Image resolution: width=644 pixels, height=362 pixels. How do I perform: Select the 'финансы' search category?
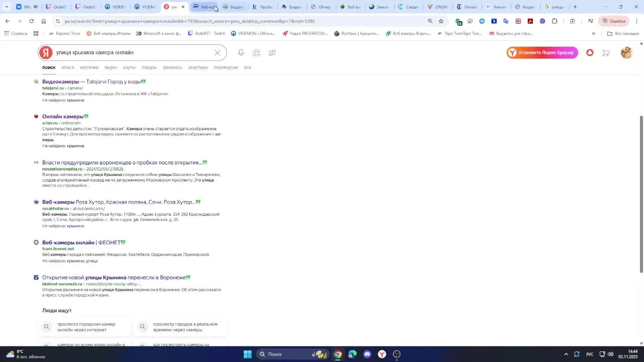tap(173, 67)
